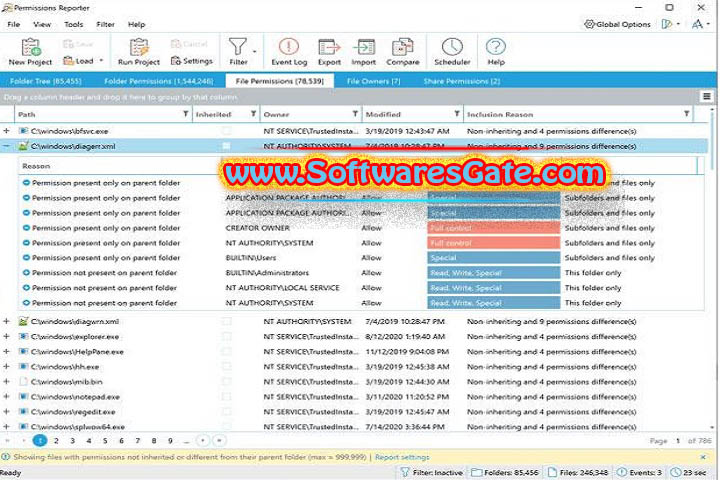Expand the bfsvc.exe row
The width and height of the screenshot is (720, 480).
click(x=6, y=131)
